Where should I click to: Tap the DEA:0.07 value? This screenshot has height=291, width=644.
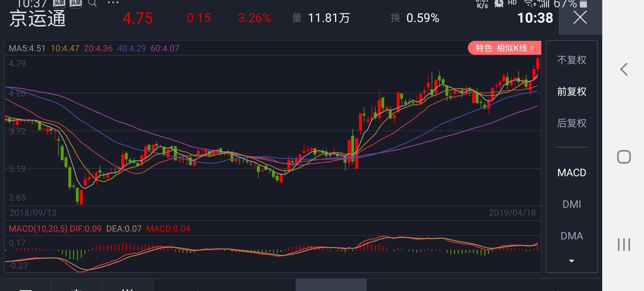(x=124, y=229)
